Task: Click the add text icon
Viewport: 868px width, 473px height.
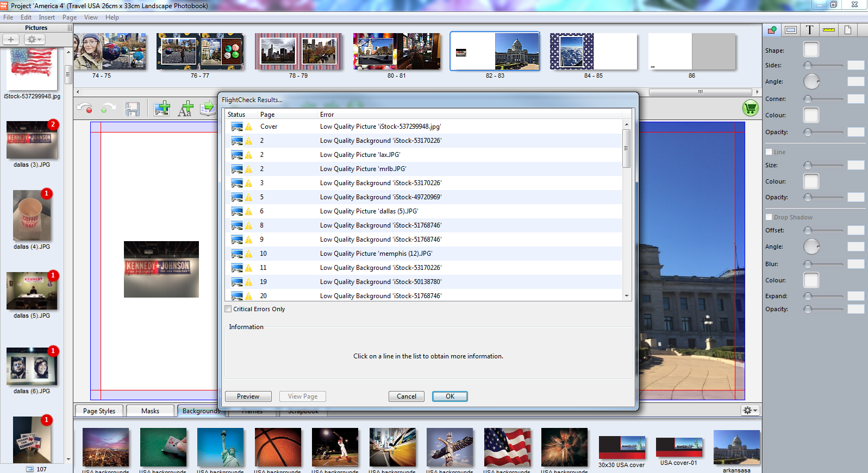Action: [185, 109]
